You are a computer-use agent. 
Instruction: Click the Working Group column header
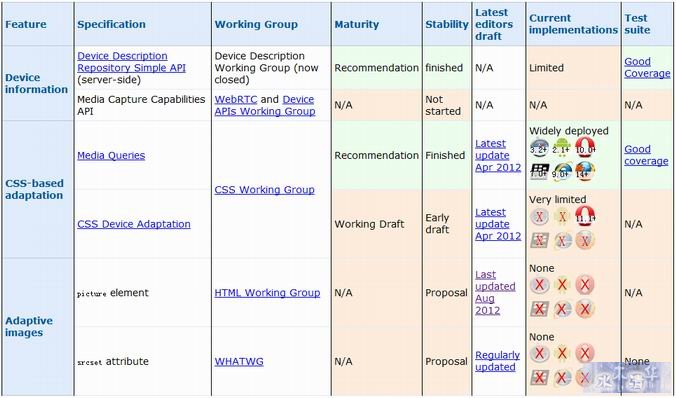256,24
